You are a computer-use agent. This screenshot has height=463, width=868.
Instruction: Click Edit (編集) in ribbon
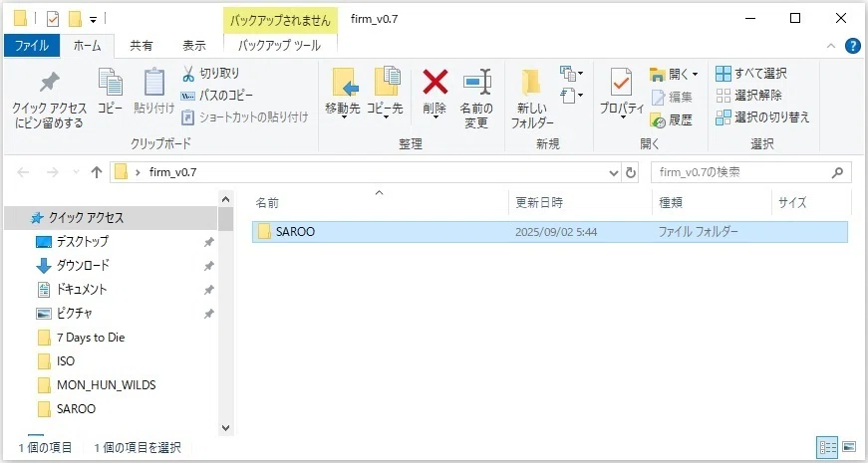pyautogui.click(x=672, y=98)
